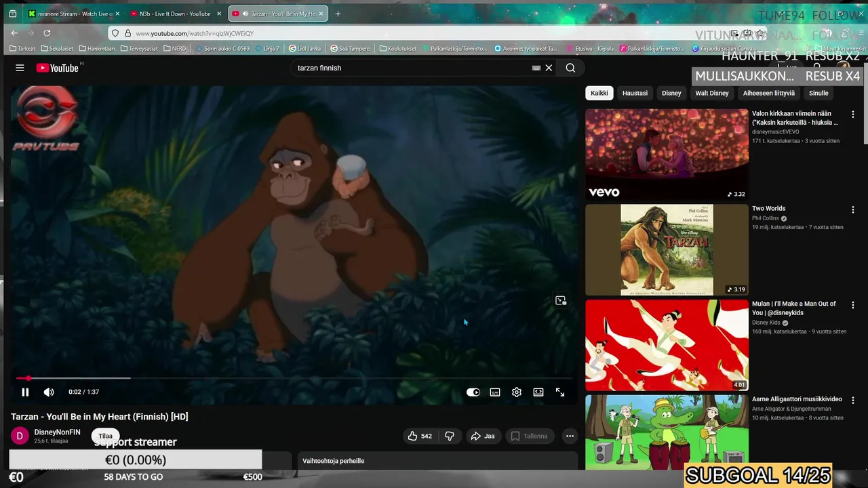868x488 pixels.
Task: Dislike the video with thumbs down
Action: click(449, 436)
